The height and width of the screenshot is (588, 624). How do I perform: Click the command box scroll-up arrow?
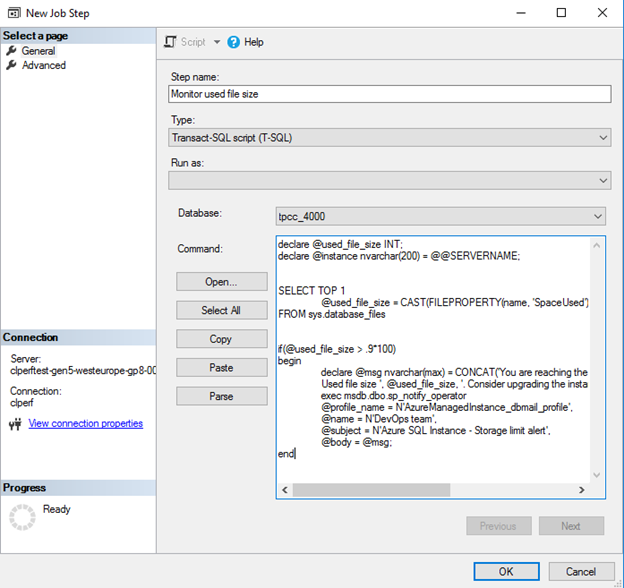597,245
